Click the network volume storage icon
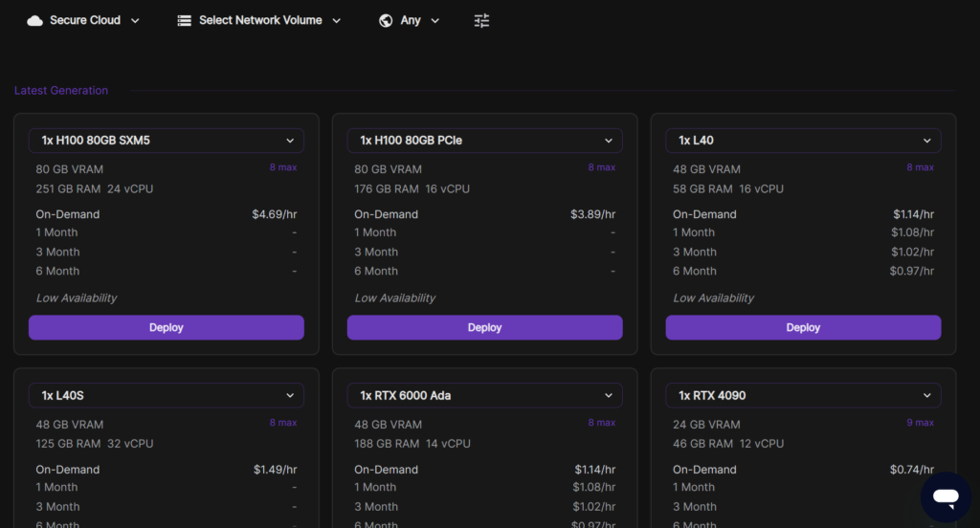 [x=185, y=20]
